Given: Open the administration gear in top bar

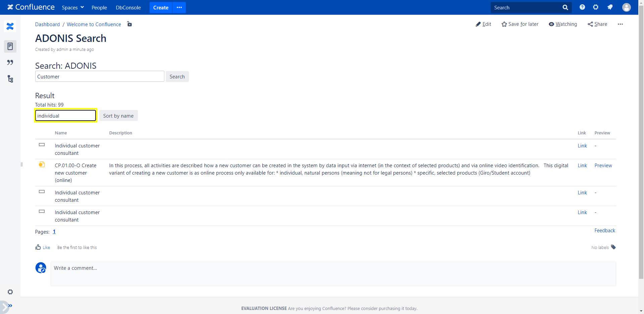Looking at the screenshot, I should (596, 7).
